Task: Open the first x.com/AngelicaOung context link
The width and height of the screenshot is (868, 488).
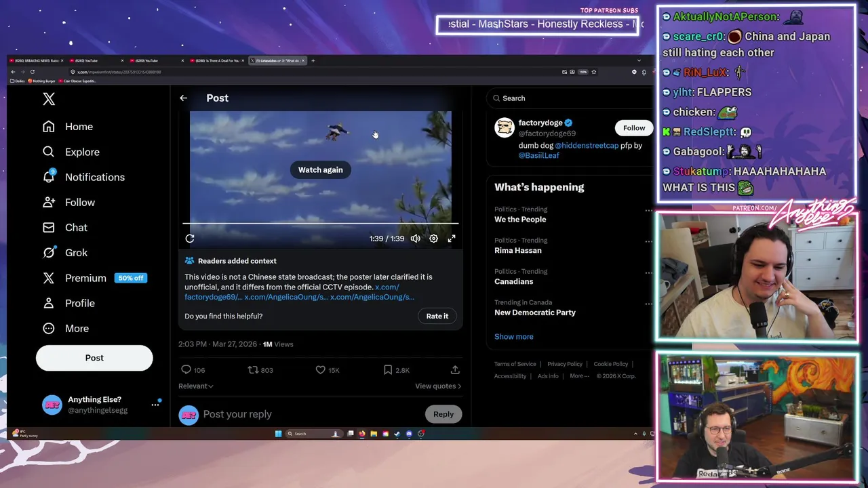Action: [286, 297]
